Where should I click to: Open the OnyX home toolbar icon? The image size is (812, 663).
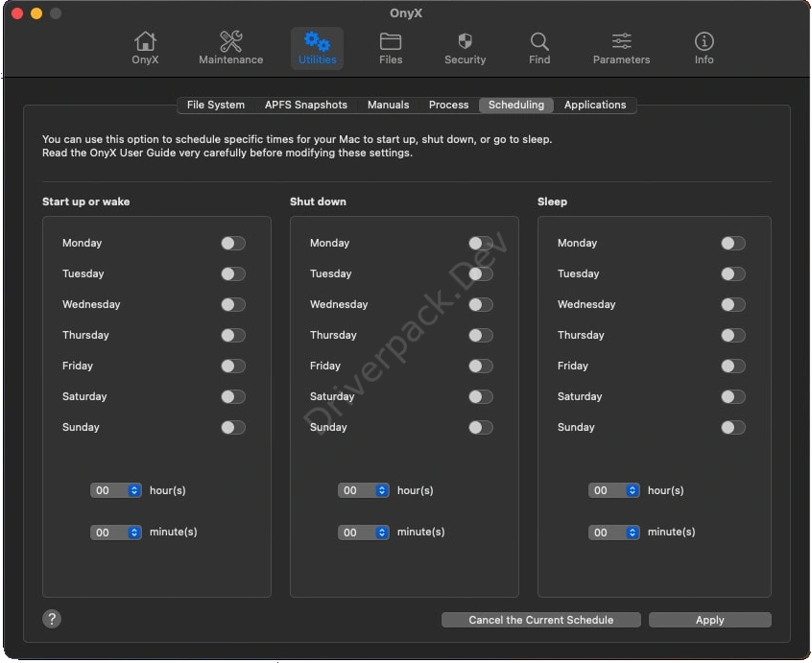145,48
